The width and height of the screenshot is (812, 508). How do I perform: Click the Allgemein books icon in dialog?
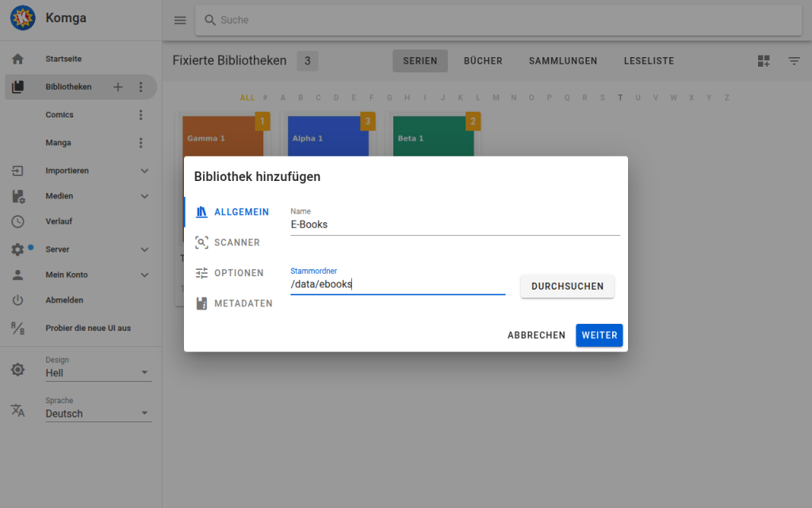point(201,212)
